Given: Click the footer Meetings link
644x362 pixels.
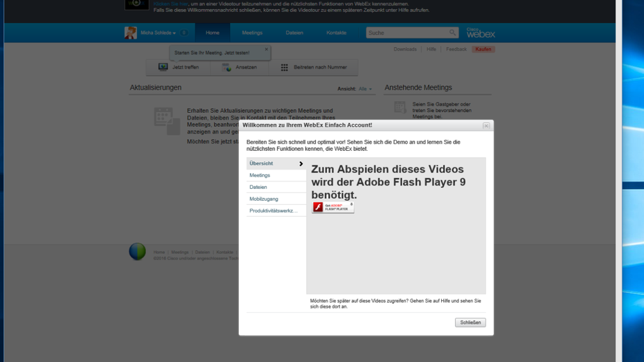Looking at the screenshot, I should (180, 253).
